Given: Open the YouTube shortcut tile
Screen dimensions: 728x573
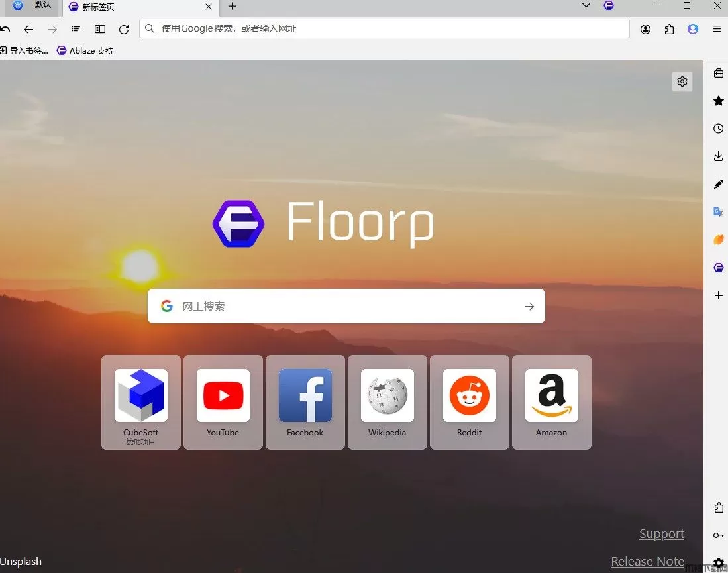Looking at the screenshot, I should (x=223, y=402).
